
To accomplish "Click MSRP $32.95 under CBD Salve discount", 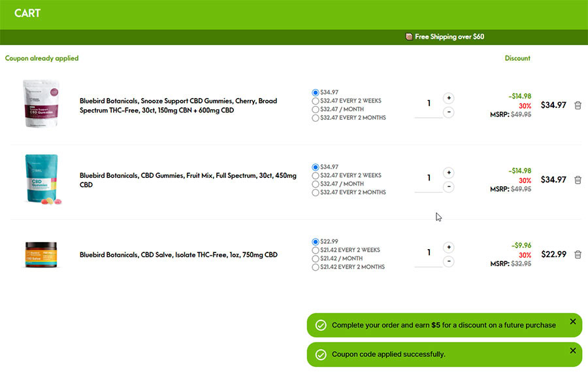I will click(x=511, y=263).
